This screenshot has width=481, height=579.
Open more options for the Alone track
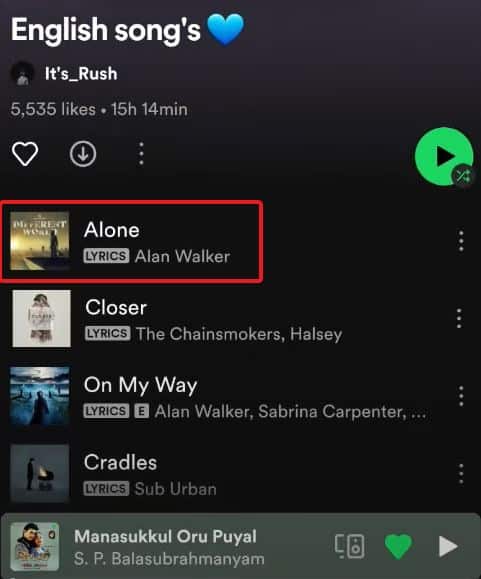point(461,241)
